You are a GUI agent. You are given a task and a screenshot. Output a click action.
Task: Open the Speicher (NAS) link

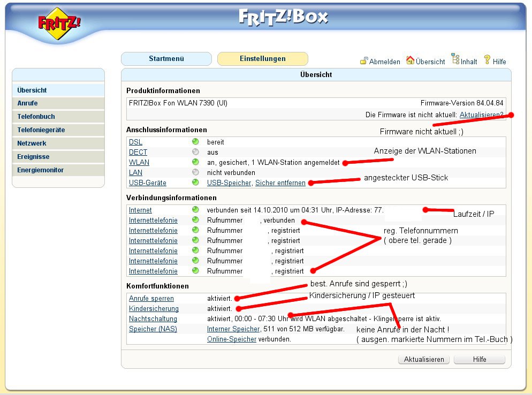(x=153, y=329)
